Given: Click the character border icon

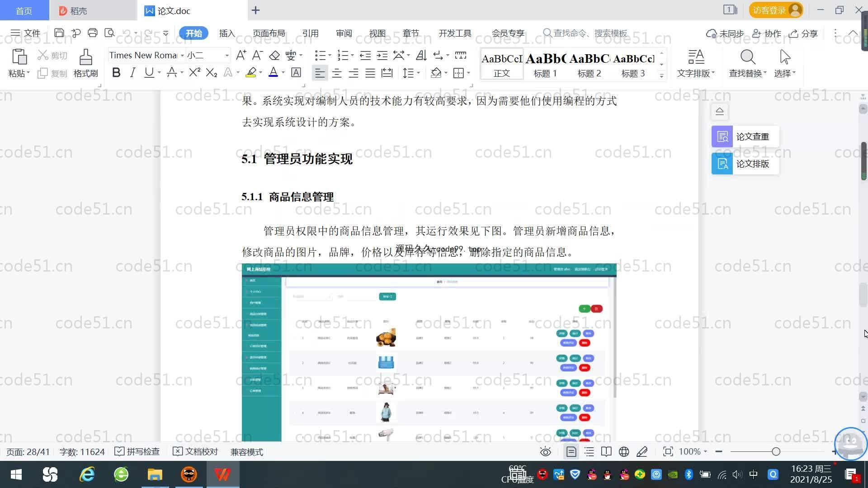Looking at the screenshot, I should tap(296, 73).
